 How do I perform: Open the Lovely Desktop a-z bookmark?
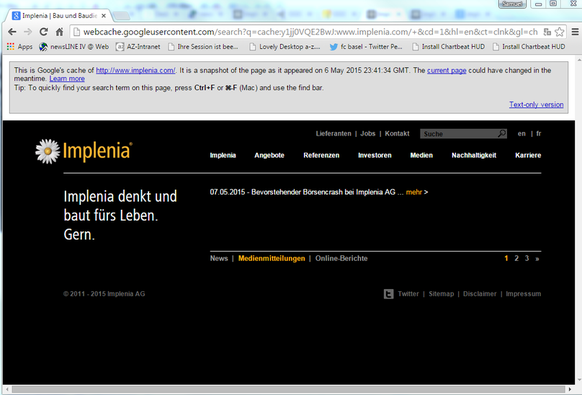pyautogui.click(x=285, y=47)
